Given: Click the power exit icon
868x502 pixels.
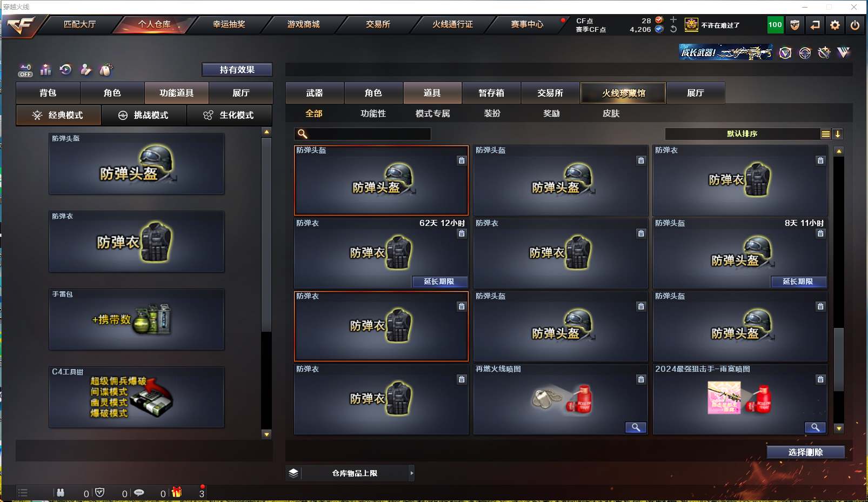Looking at the screenshot, I should pyautogui.click(x=854, y=25).
